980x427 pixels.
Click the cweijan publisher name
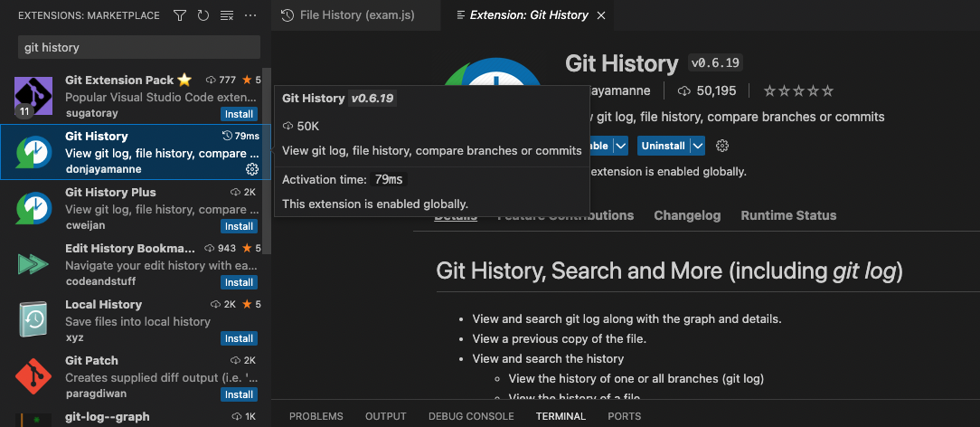coord(84,225)
